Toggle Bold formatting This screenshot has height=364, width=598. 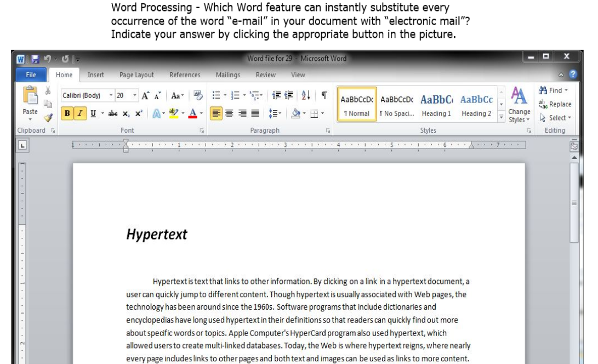click(67, 113)
